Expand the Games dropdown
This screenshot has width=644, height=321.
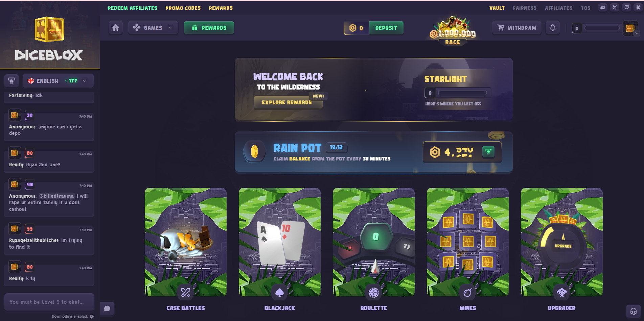pos(153,28)
